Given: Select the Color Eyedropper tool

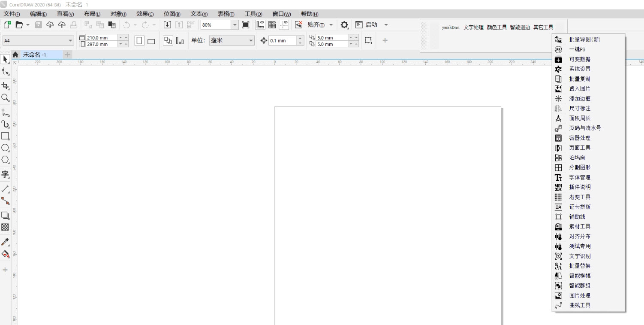Looking at the screenshot, I should click(x=6, y=242).
